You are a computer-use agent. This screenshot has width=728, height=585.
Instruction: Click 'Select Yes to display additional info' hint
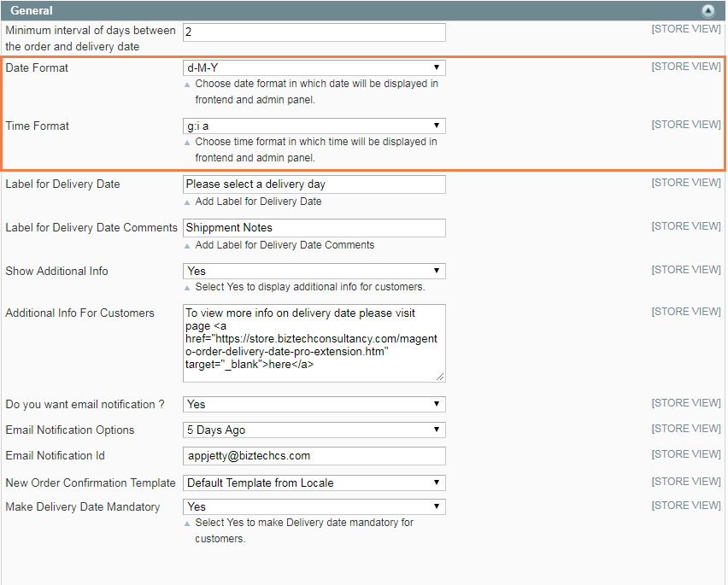(310, 287)
